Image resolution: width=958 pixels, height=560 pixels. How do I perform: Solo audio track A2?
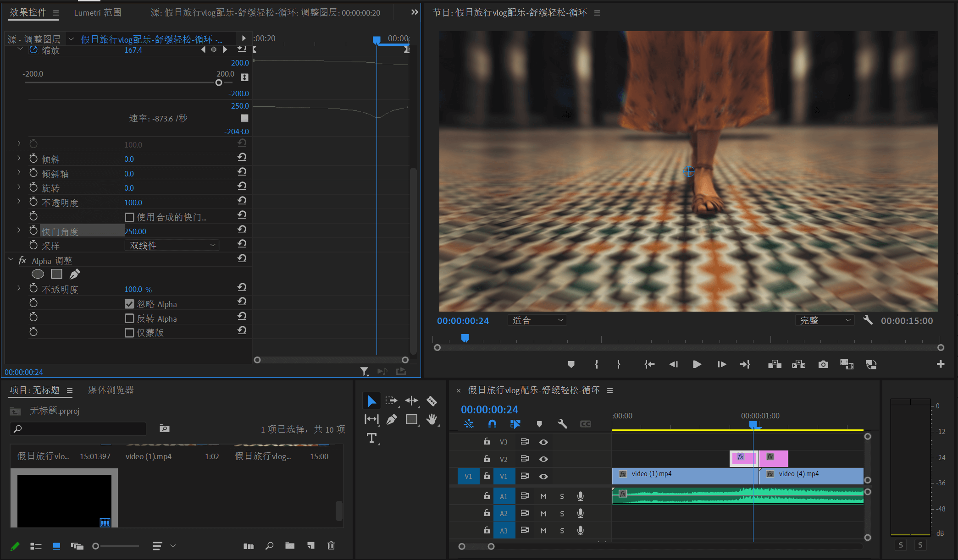(x=562, y=513)
